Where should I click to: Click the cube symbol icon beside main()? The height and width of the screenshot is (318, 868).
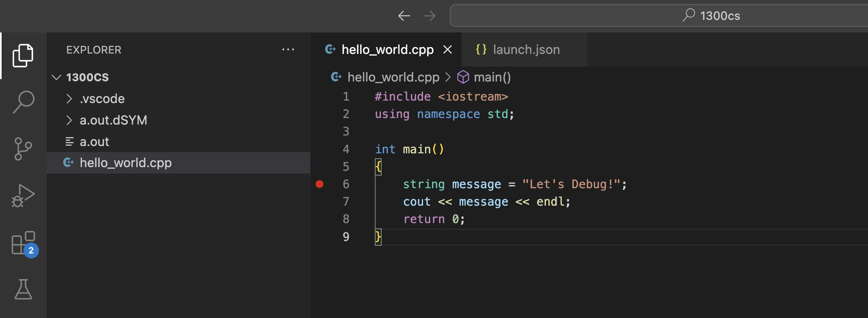tap(463, 77)
